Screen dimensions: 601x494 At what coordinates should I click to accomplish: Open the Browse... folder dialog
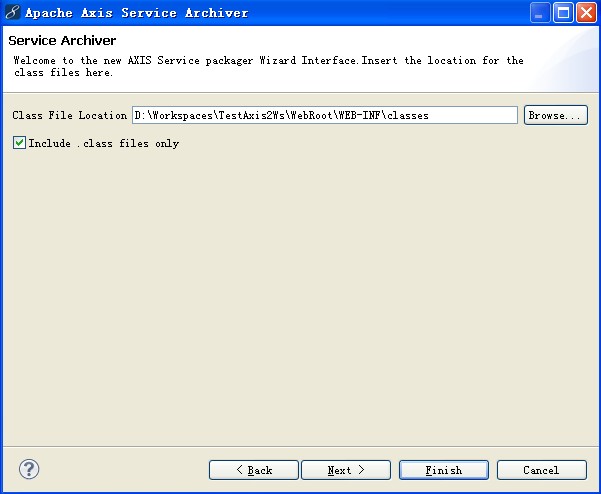tap(556, 115)
